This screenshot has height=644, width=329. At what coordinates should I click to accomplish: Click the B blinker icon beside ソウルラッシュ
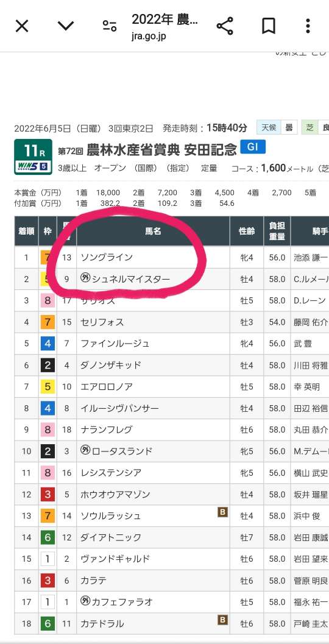click(222, 512)
